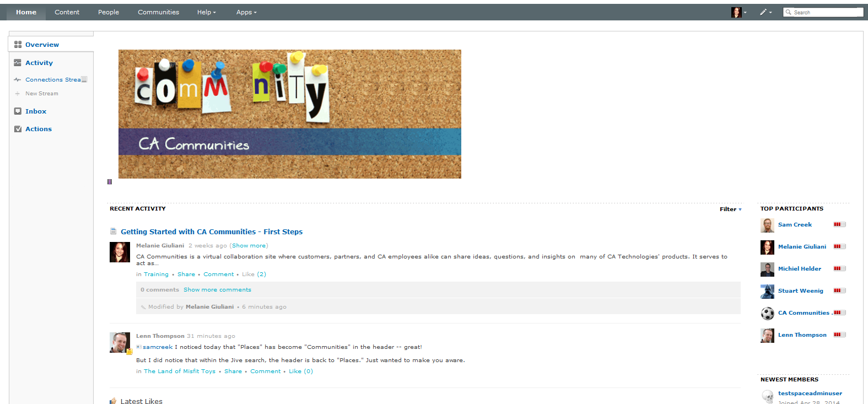Open the Overview grid icon in sidebar
Image resolution: width=868 pixels, height=404 pixels.
(x=18, y=45)
